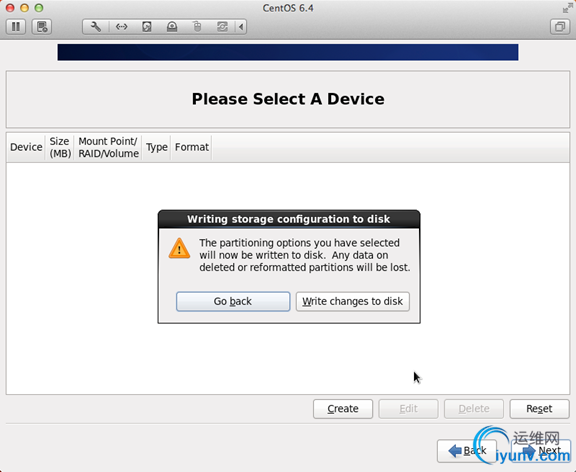Viewport: 576px width, 472px height.
Task: Click the warning triangle icon
Action: (179, 249)
